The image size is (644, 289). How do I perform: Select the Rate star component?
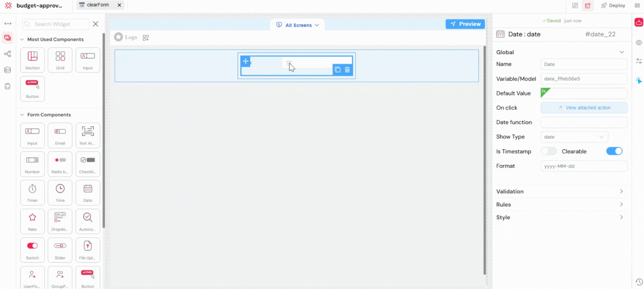point(33,221)
